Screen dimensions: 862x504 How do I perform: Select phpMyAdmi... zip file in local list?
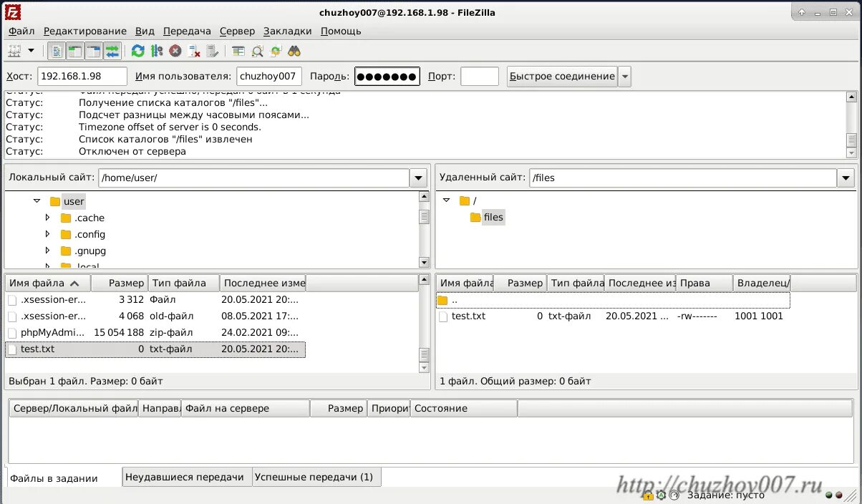pos(155,333)
